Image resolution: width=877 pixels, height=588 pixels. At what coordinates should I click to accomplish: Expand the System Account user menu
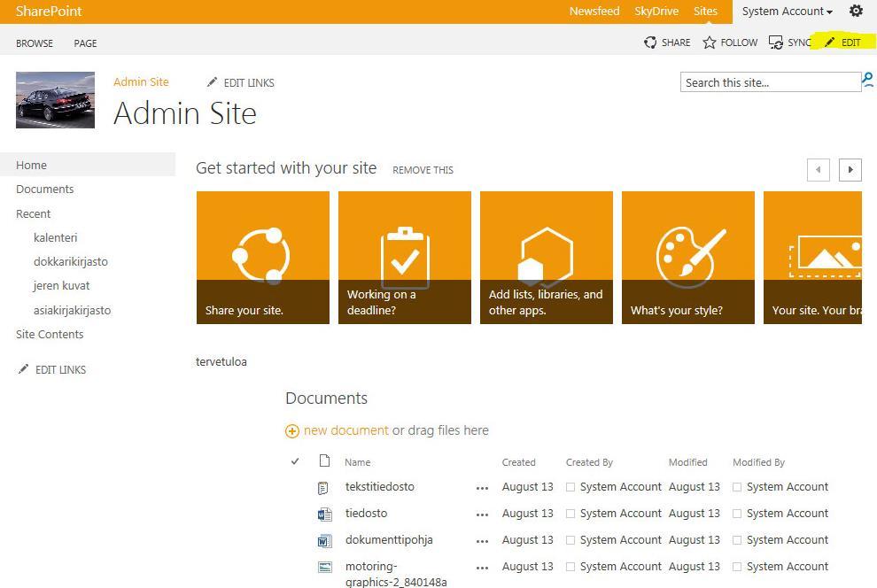coord(787,12)
